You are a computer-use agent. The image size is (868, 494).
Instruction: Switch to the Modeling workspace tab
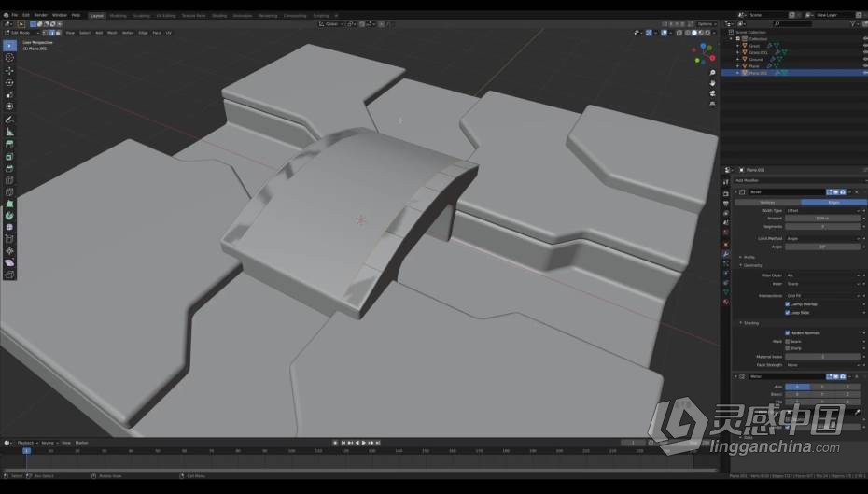tap(118, 16)
